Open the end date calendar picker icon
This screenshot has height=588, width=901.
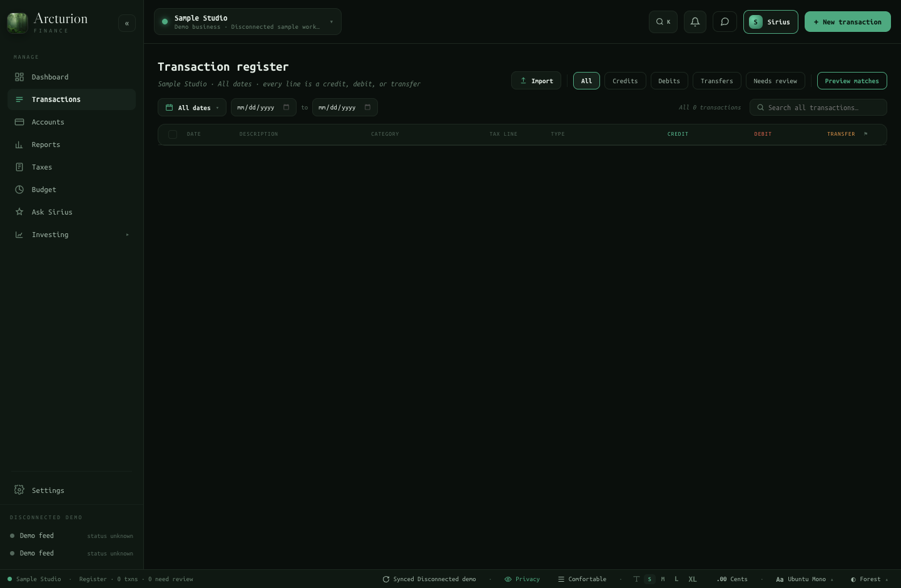point(367,107)
